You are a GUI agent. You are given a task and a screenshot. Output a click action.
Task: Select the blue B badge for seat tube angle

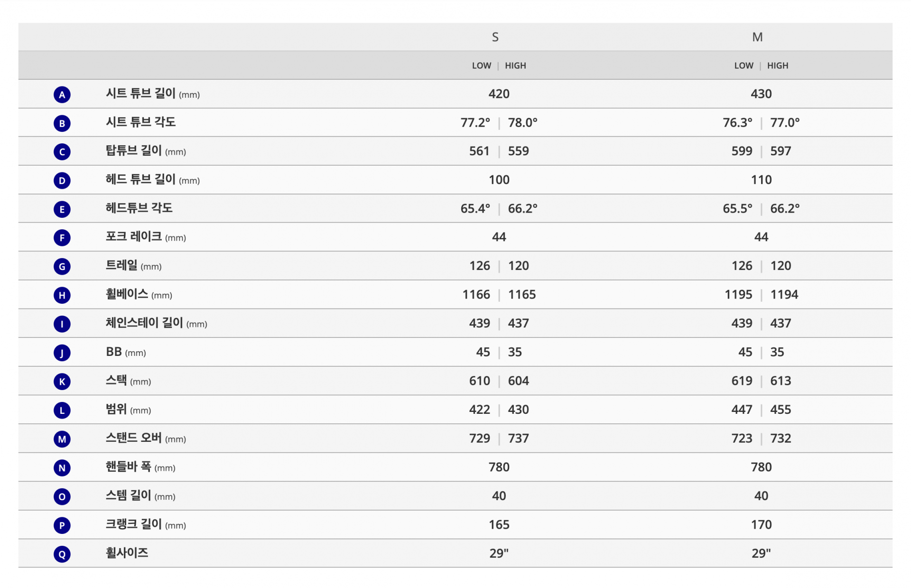(x=62, y=123)
